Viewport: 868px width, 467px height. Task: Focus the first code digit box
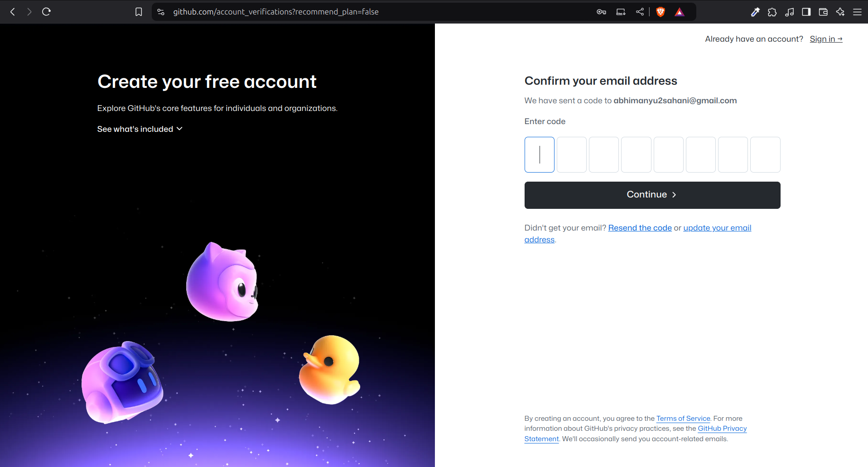tap(539, 154)
